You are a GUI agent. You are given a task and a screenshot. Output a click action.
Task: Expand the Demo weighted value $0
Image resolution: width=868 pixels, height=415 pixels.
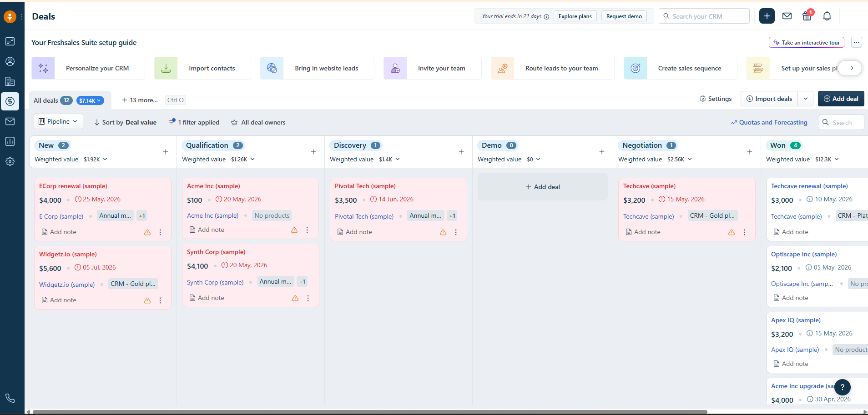point(534,159)
